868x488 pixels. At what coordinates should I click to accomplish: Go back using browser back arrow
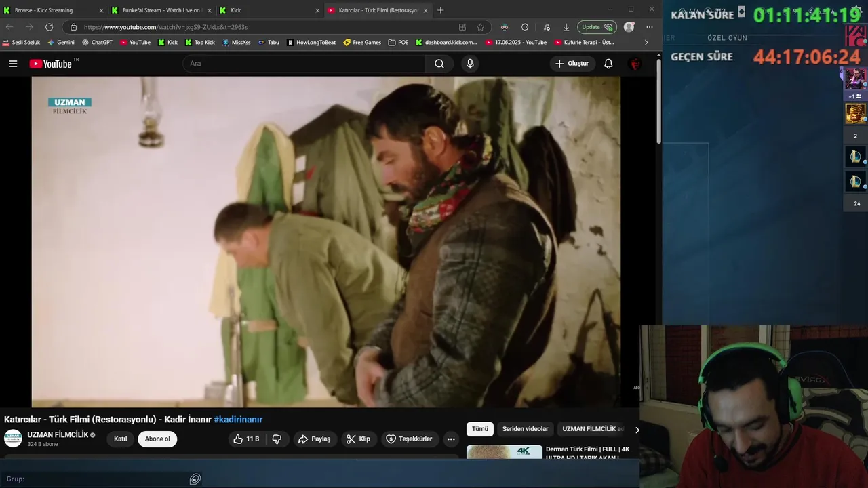(9, 27)
